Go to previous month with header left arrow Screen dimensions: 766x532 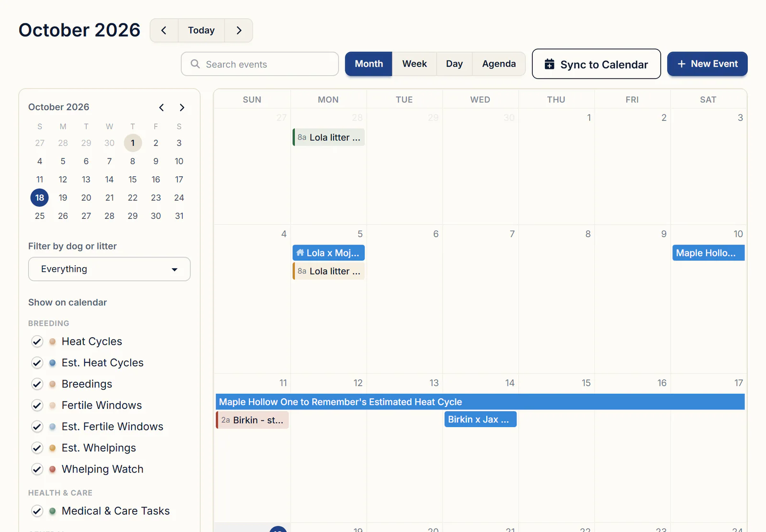pyautogui.click(x=164, y=30)
